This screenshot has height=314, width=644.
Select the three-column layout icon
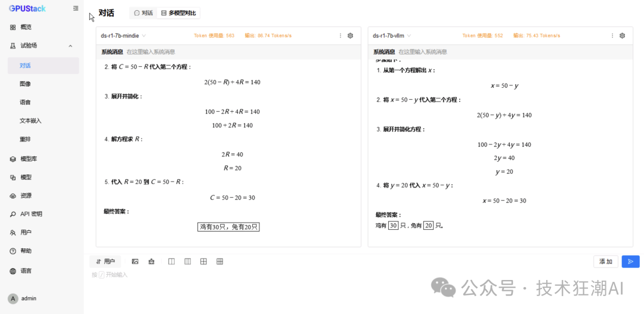pyautogui.click(x=188, y=261)
